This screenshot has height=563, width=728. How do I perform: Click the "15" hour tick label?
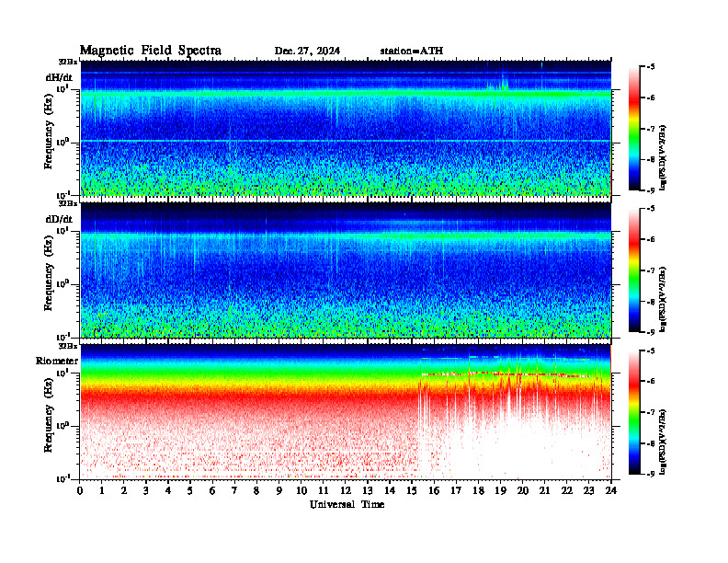pyautogui.click(x=412, y=490)
